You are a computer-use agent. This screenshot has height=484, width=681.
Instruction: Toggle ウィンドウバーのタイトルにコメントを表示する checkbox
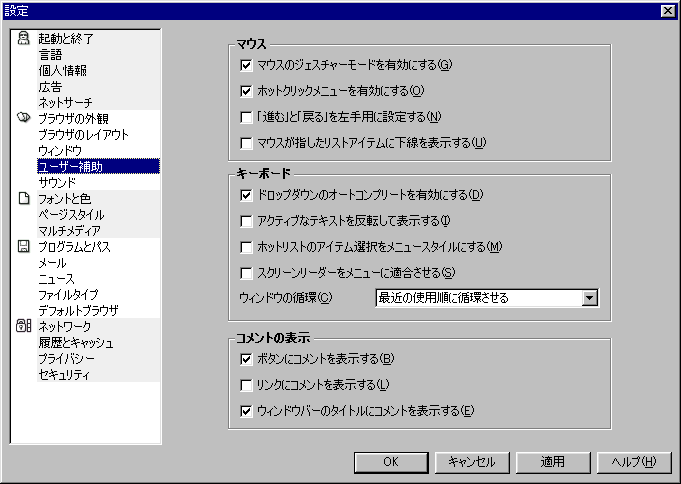[246, 411]
